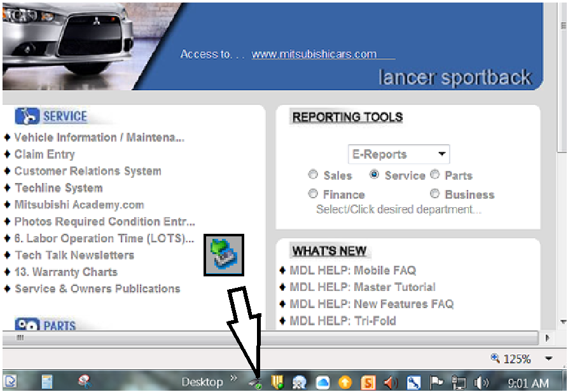The image size is (568, 392).
Task: Click the yellow shield tray icon
Action: click(x=277, y=382)
